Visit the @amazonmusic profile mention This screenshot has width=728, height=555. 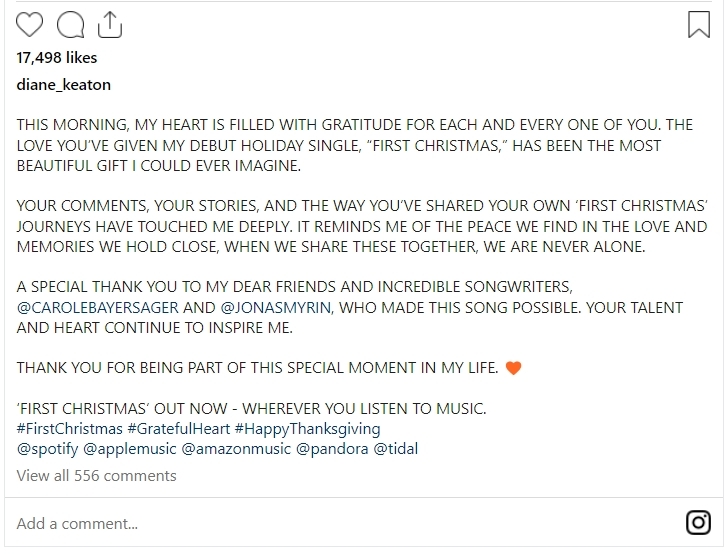coord(234,449)
